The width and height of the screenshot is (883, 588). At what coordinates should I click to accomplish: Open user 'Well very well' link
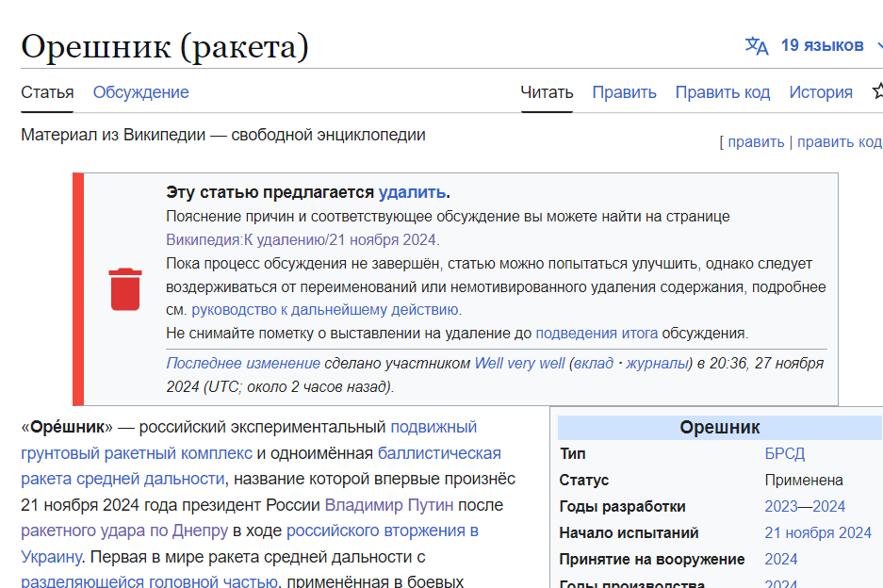(x=519, y=364)
